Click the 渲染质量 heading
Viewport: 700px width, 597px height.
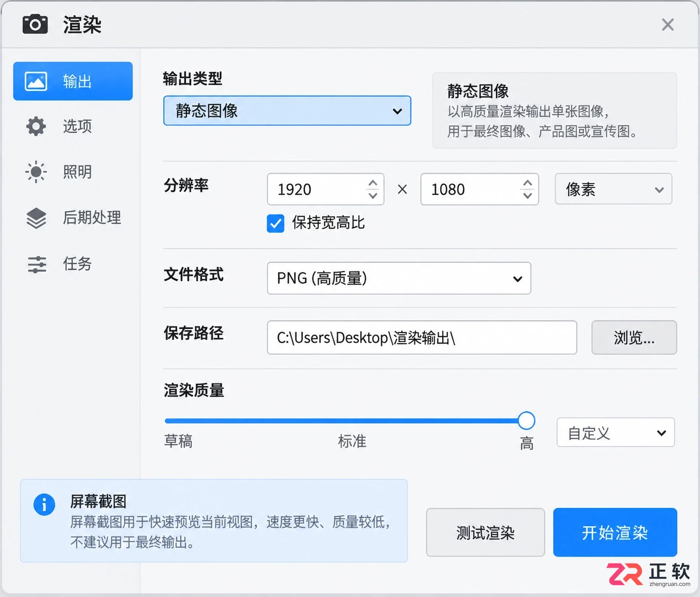(x=194, y=390)
